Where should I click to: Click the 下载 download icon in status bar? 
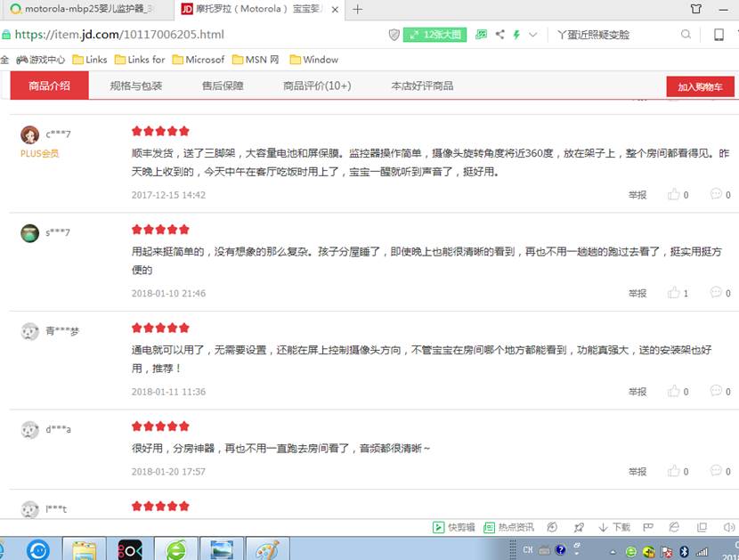(614, 527)
